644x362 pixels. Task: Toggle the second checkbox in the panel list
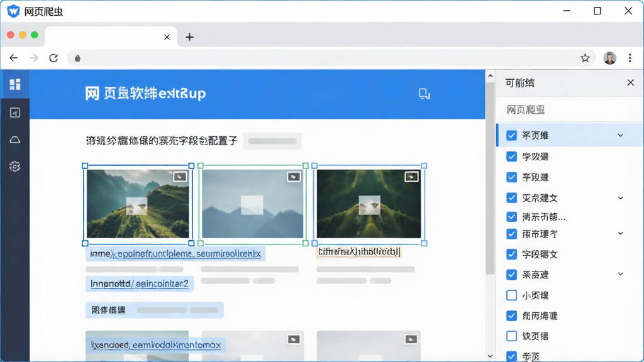511,156
